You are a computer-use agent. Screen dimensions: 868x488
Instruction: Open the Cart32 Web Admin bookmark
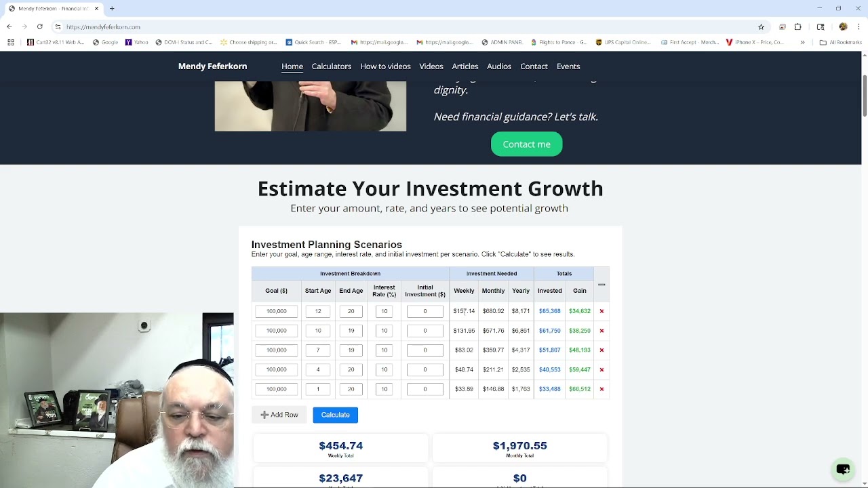click(x=56, y=42)
